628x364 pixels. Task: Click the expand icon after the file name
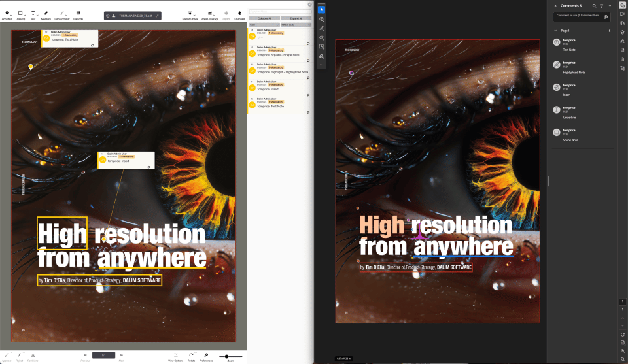pos(158,16)
